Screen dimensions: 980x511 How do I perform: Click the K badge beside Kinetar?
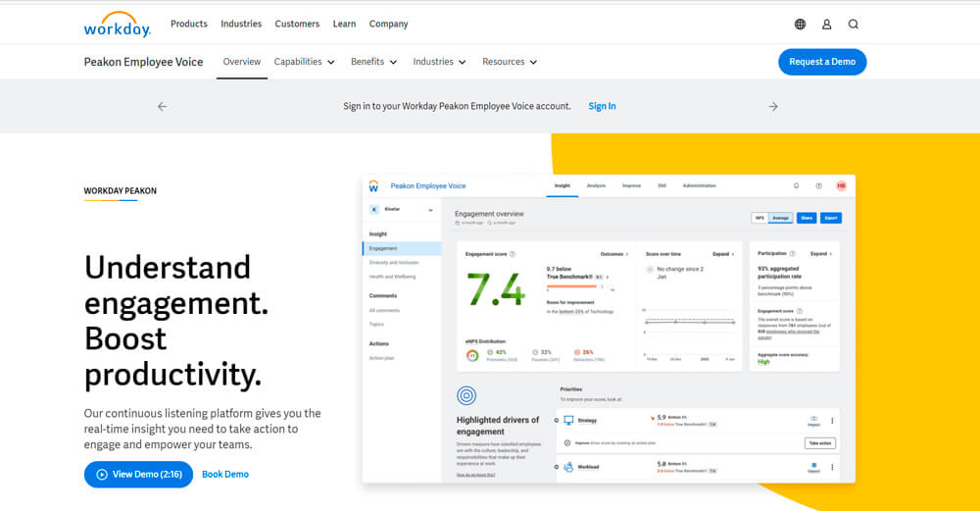[x=374, y=210]
